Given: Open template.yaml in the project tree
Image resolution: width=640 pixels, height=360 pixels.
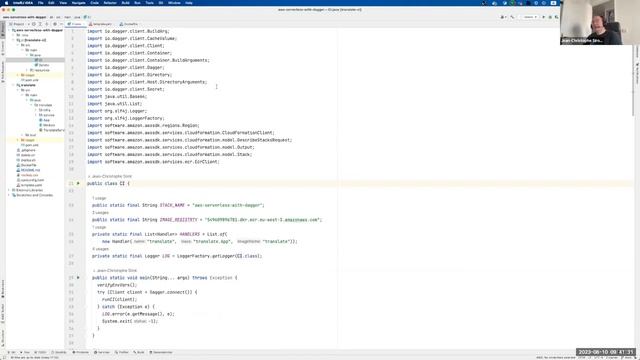Looking at the screenshot, I should click(29, 185).
